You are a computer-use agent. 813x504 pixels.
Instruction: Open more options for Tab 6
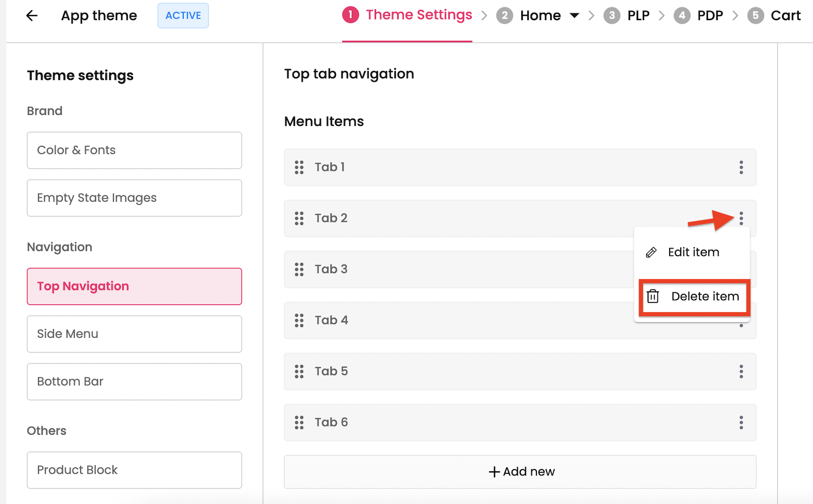pyautogui.click(x=741, y=422)
